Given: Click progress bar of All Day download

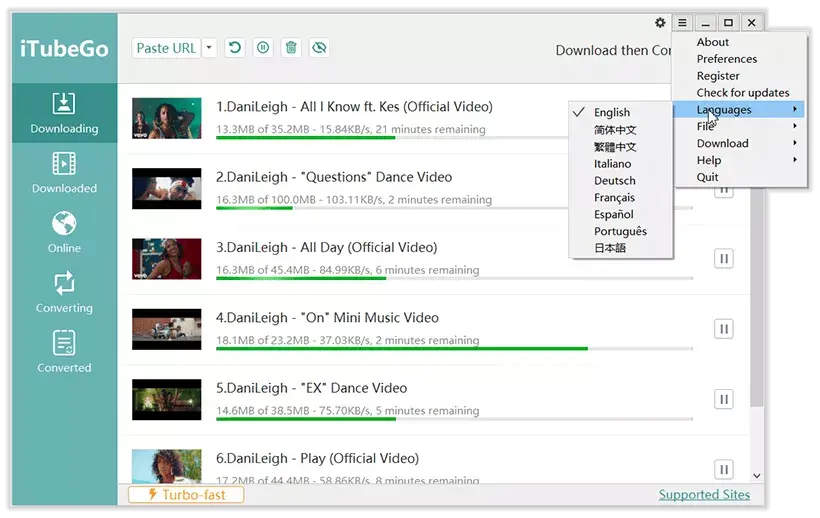Looking at the screenshot, I should [454, 278].
